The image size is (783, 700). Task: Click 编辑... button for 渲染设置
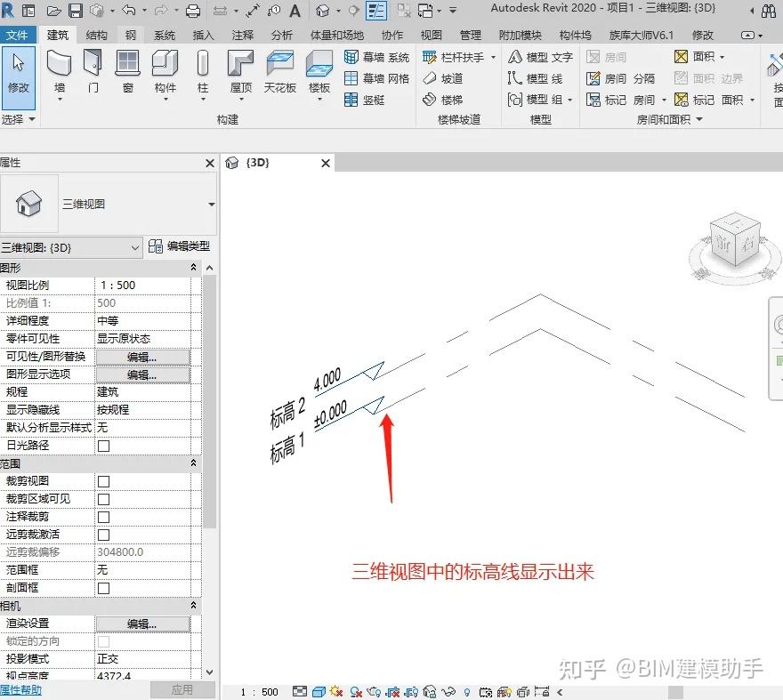(142, 624)
